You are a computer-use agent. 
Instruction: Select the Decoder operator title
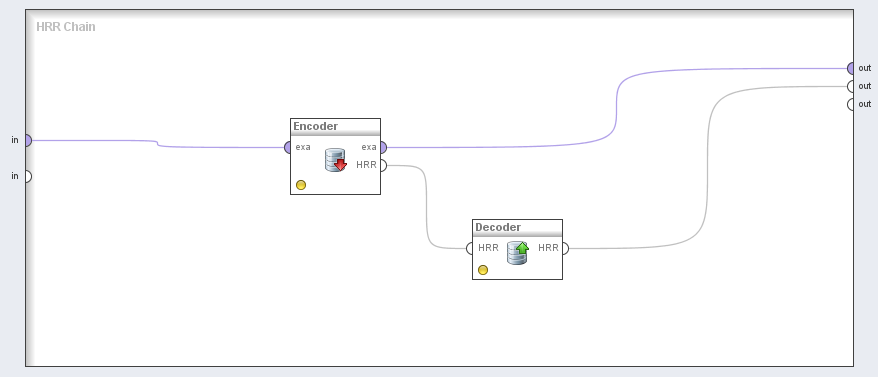coord(498,227)
